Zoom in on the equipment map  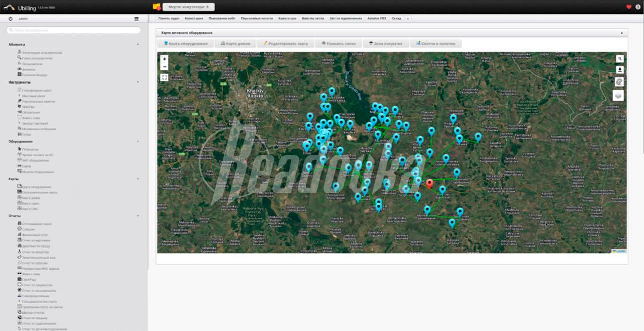click(x=164, y=59)
